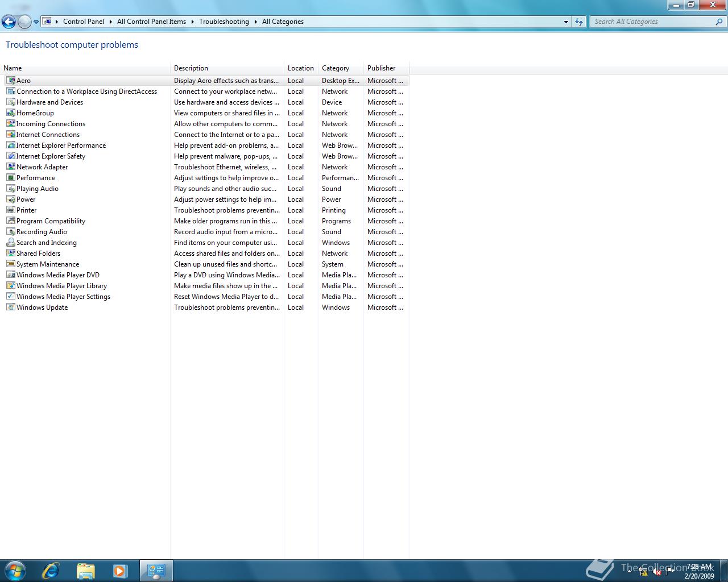Click the Windows Update troubleshooter icon
Screen dimensions: 728x582
tap(11, 307)
